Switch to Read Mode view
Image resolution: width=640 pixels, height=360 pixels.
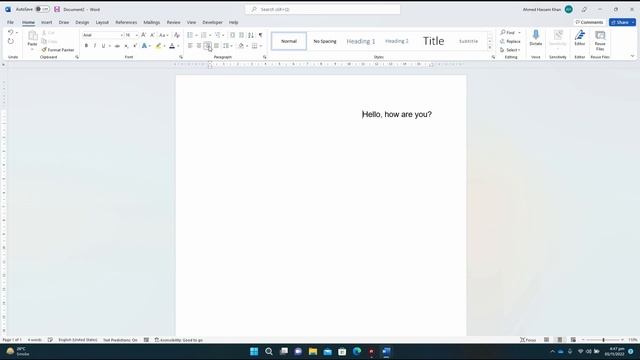coord(546,340)
